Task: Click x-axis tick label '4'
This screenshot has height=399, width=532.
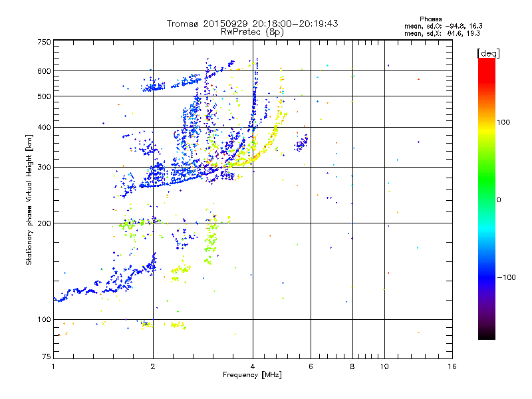Action: point(253,366)
